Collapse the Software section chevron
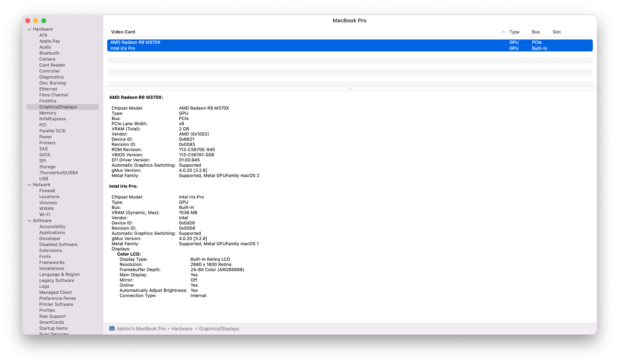619x364 pixels. click(29, 221)
